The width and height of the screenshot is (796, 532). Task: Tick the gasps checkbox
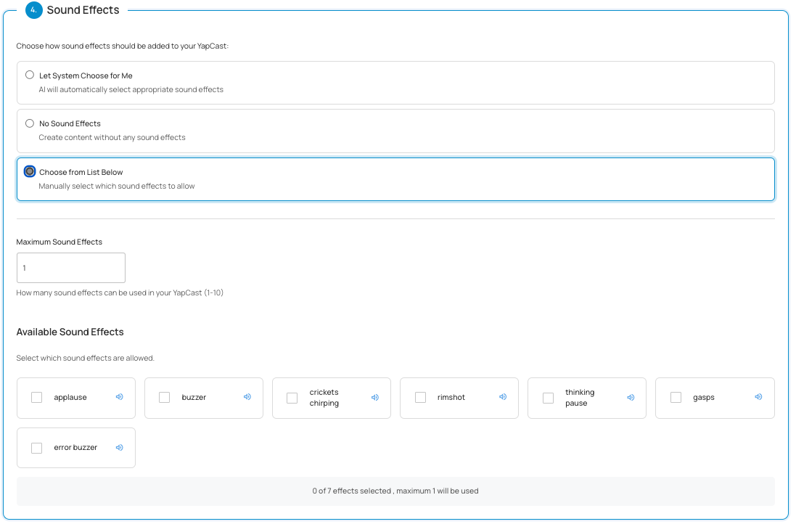point(676,398)
